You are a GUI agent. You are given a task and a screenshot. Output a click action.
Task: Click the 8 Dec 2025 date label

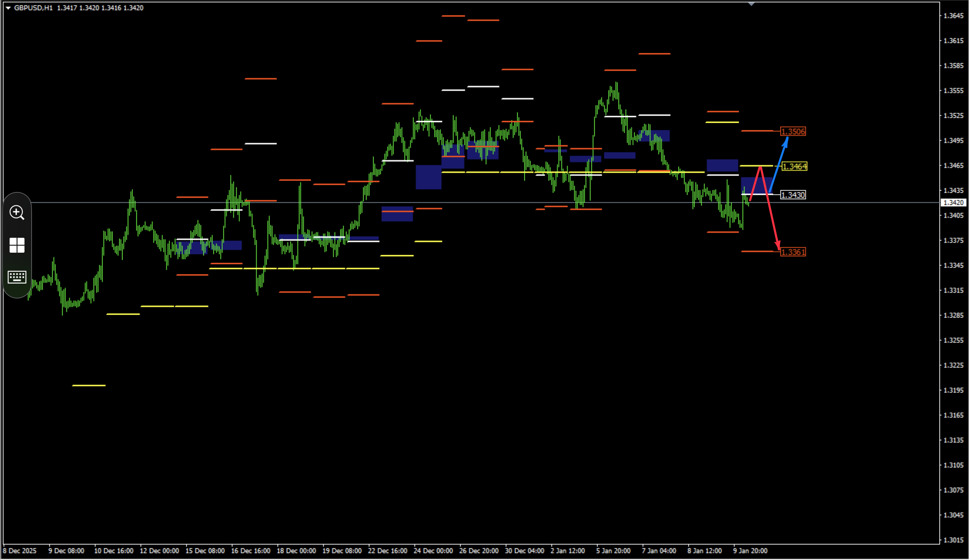pyautogui.click(x=20, y=550)
